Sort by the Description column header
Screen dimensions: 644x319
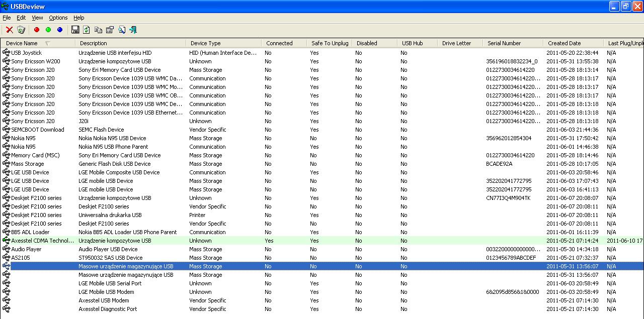[x=131, y=43]
